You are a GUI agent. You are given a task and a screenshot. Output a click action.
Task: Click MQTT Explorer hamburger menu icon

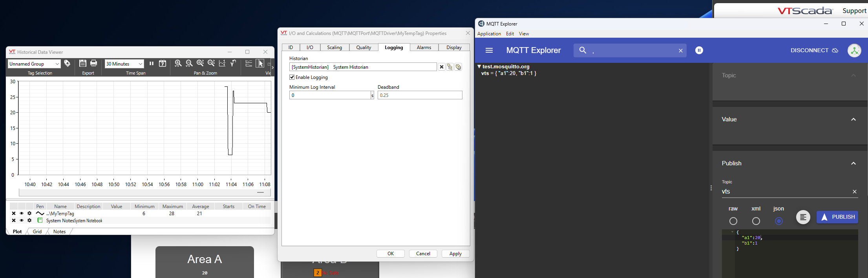click(x=489, y=50)
